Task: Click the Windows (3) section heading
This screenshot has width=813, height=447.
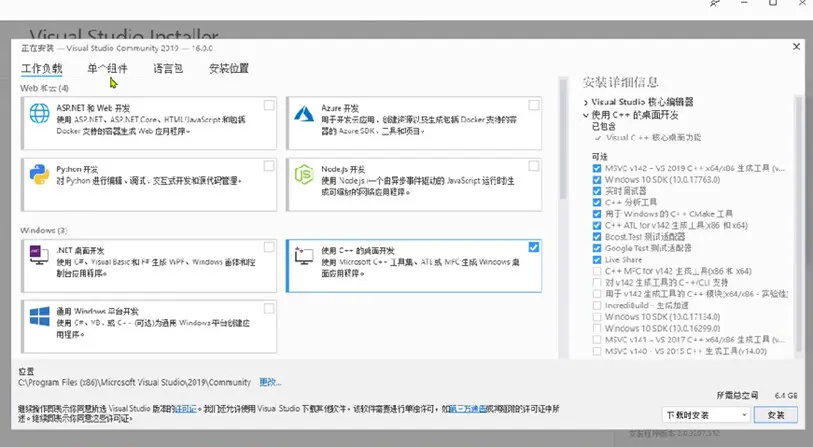Action: 44,230
